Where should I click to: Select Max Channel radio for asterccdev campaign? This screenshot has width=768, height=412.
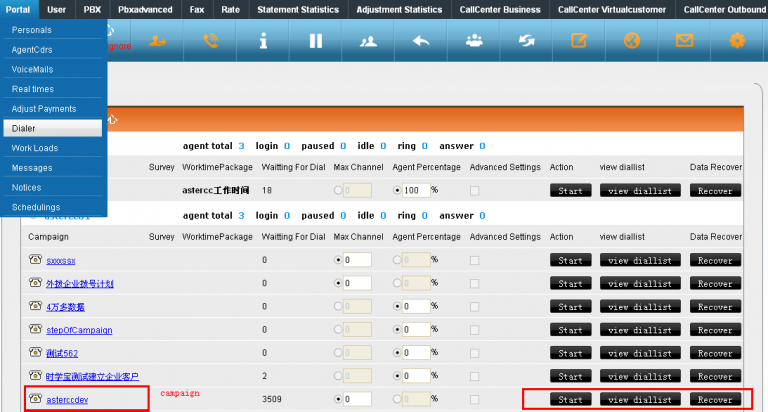(337, 399)
